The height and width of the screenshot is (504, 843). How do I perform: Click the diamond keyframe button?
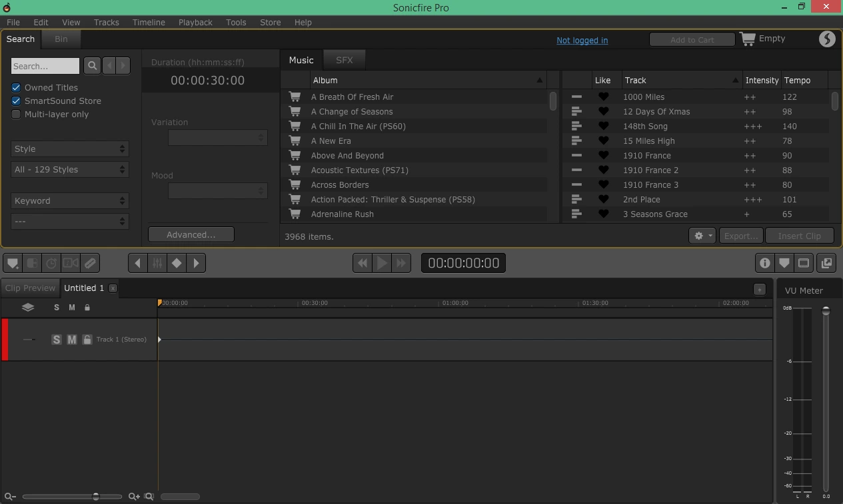click(177, 263)
